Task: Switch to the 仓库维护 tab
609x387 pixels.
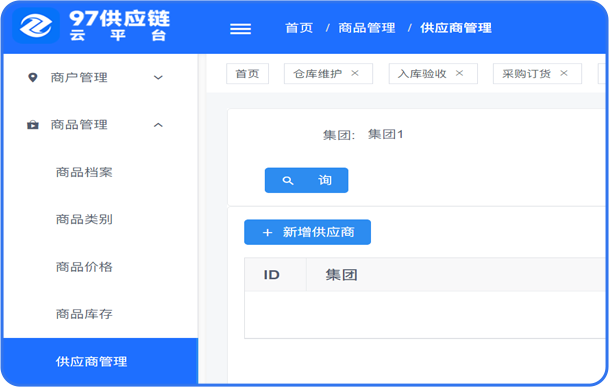Action: (318, 73)
